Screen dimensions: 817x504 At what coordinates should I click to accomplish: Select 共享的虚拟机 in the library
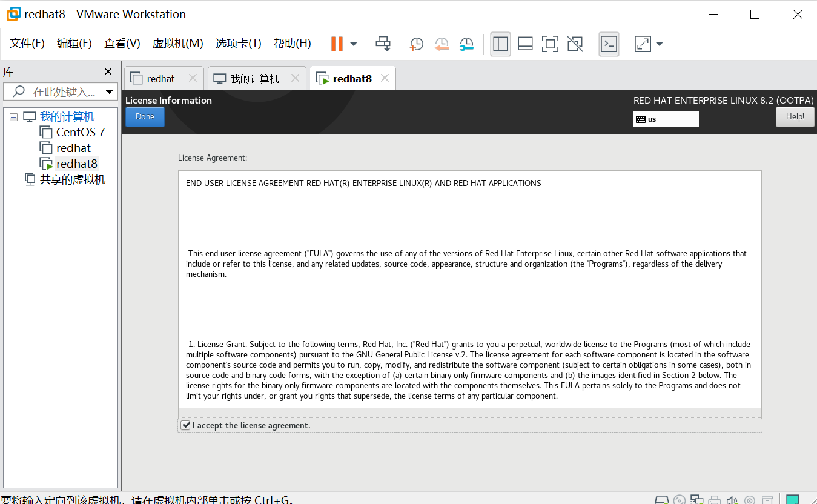[x=72, y=179]
